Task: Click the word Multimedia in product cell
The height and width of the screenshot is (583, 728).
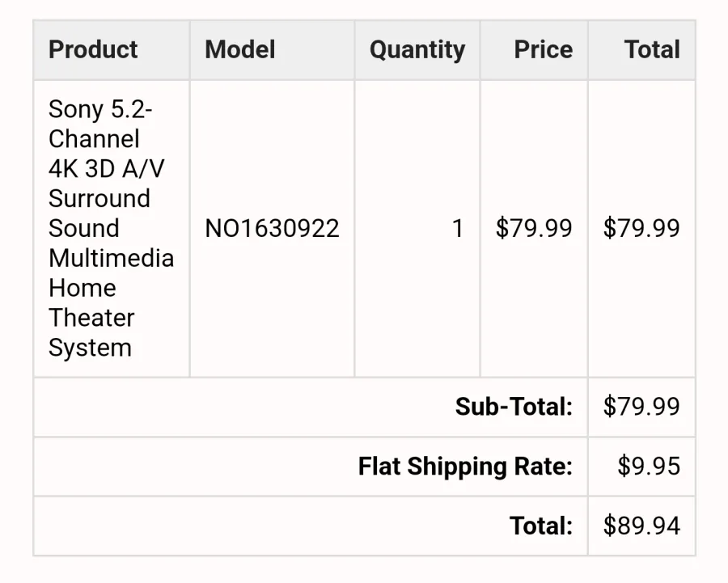Action: pos(112,258)
